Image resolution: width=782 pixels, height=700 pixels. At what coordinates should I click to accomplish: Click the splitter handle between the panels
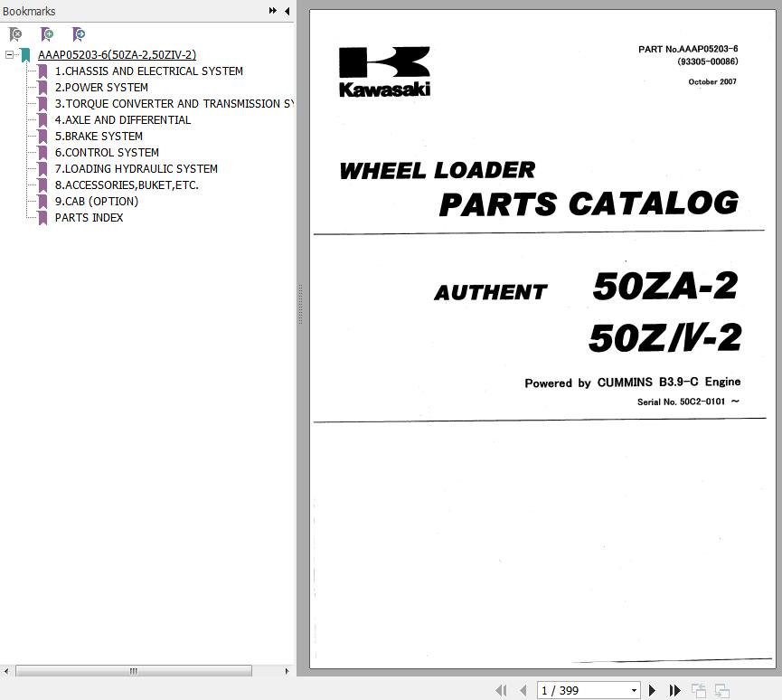point(300,305)
